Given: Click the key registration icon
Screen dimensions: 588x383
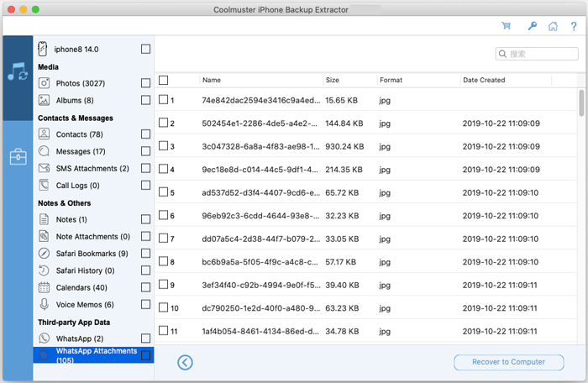Looking at the screenshot, I should pos(532,26).
